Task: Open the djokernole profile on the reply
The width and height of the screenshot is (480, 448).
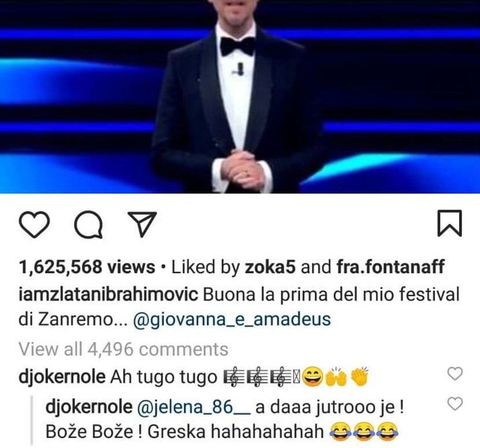Action: coord(89,407)
